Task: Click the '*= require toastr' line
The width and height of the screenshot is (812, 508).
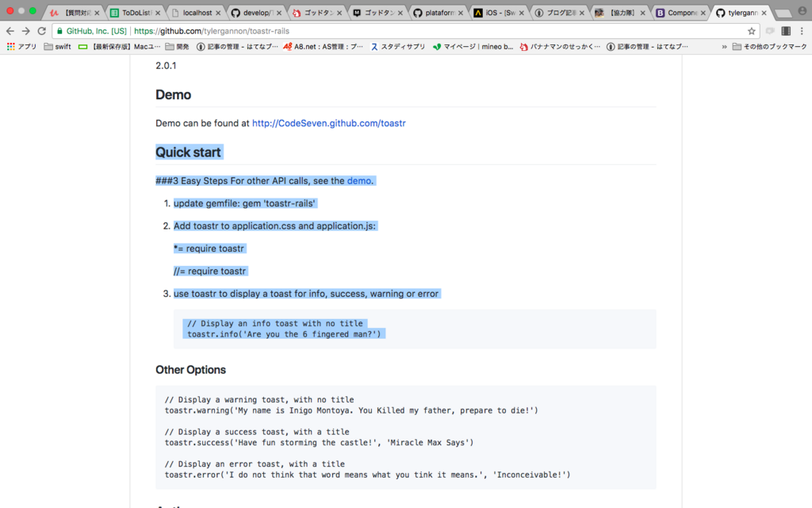Action: click(209, 248)
